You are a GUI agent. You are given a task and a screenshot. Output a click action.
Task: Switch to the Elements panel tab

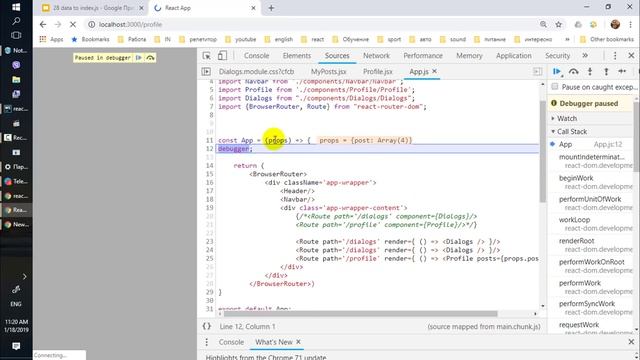tap(297, 56)
